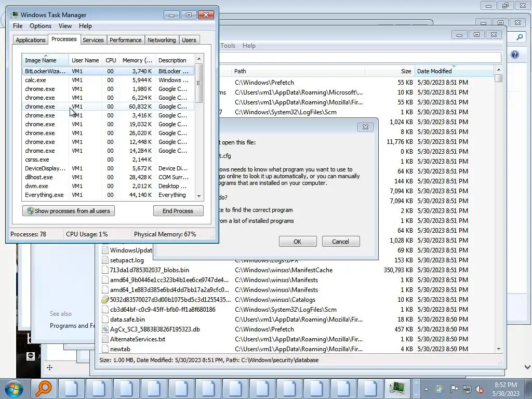Open the Windows Start menu
Viewport: 532px width, 399px height.
click(x=14, y=389)
